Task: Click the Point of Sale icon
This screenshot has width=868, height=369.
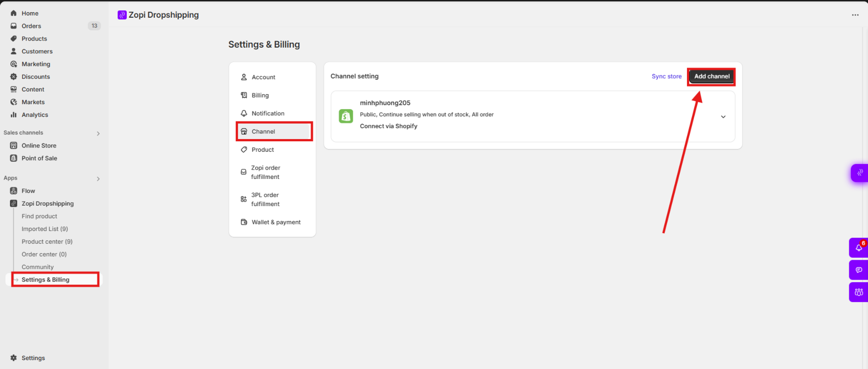Action: [14, 158]
